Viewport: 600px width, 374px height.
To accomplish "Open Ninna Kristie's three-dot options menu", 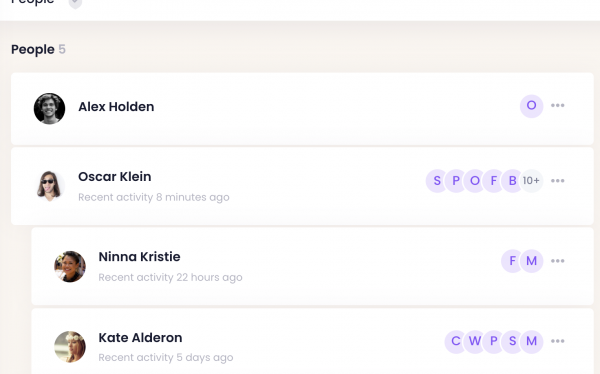I will tap(558, 261).
